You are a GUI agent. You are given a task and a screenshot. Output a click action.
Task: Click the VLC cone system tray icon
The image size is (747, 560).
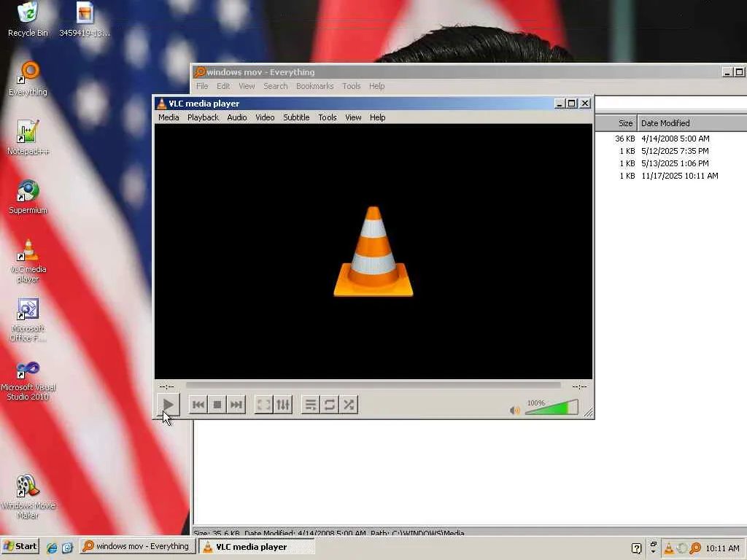click(x=669, y=548)
